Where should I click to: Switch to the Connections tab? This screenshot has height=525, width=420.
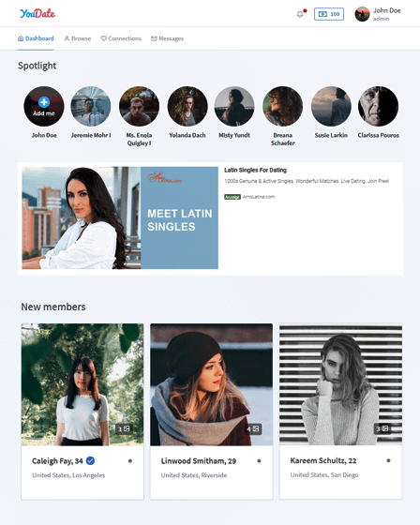121,38
